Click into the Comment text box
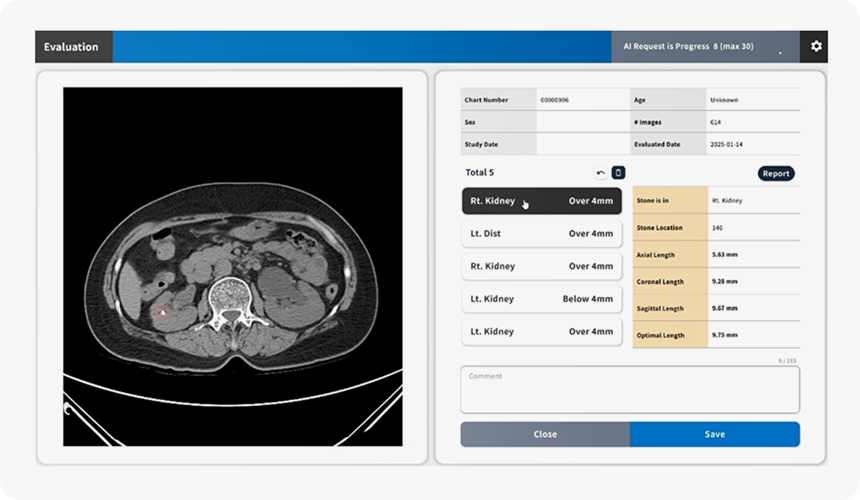860x500 pixels. [629, 390]
